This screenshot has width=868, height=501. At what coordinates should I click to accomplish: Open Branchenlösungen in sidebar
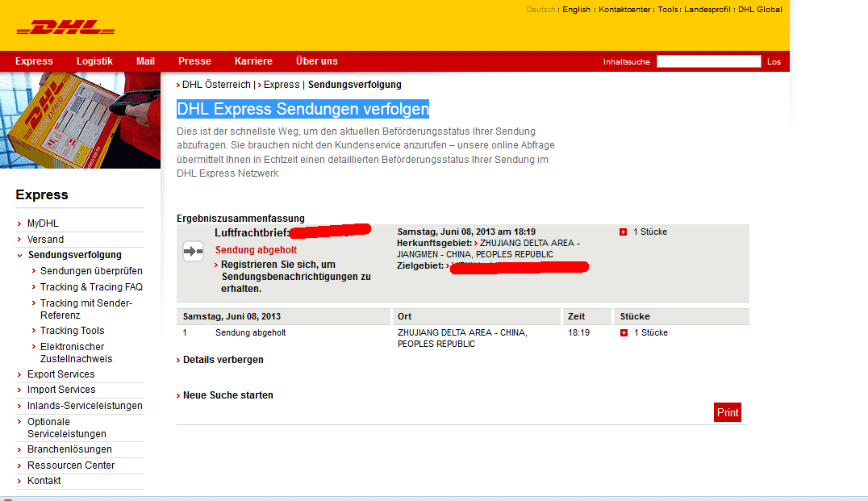point(69,449)
